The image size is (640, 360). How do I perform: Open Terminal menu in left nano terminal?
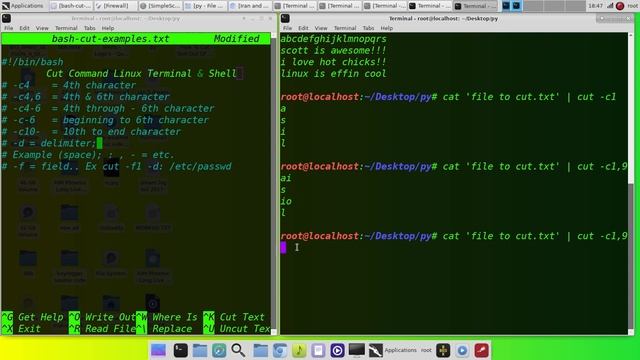(x=66, y=28)
